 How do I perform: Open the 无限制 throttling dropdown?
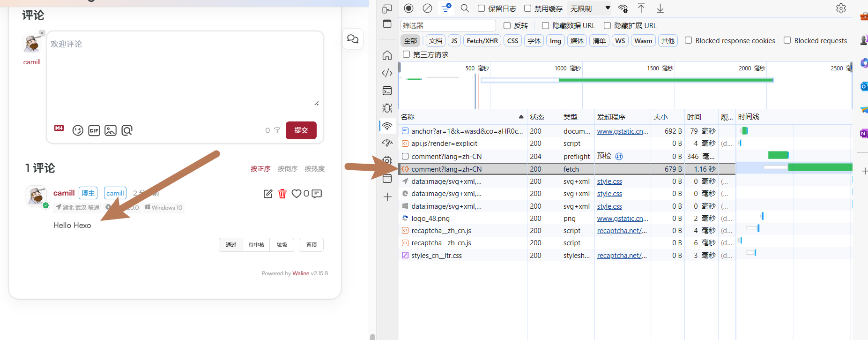pyautogui.click(x=590, y=8)
